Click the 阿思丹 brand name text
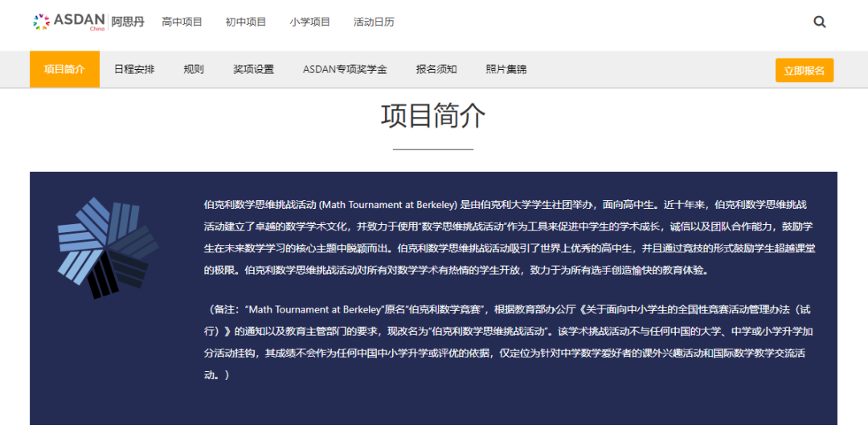Screen dimensions: 868x433 tap(127, 22)
